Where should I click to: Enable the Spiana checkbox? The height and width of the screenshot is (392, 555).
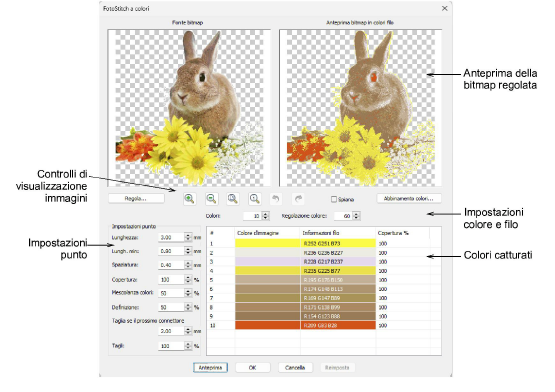[334, 199]
